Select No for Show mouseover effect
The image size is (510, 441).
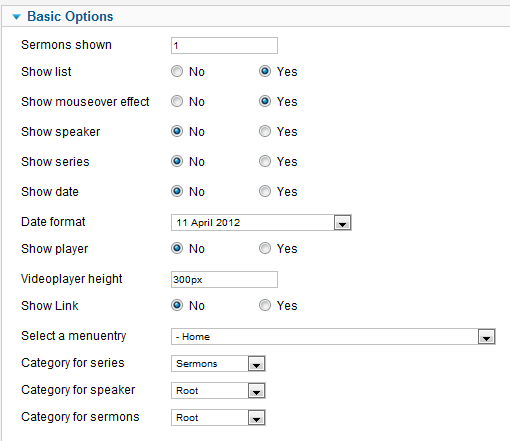coord(177,101)
